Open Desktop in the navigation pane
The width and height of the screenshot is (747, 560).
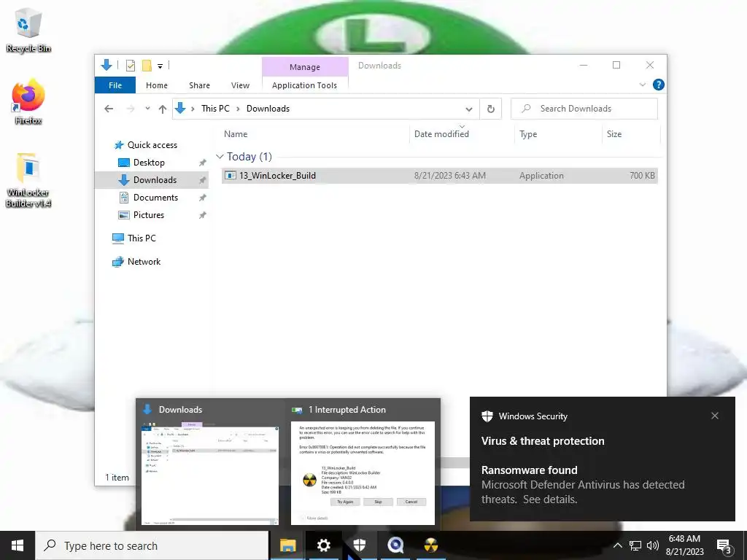(149, 163)
